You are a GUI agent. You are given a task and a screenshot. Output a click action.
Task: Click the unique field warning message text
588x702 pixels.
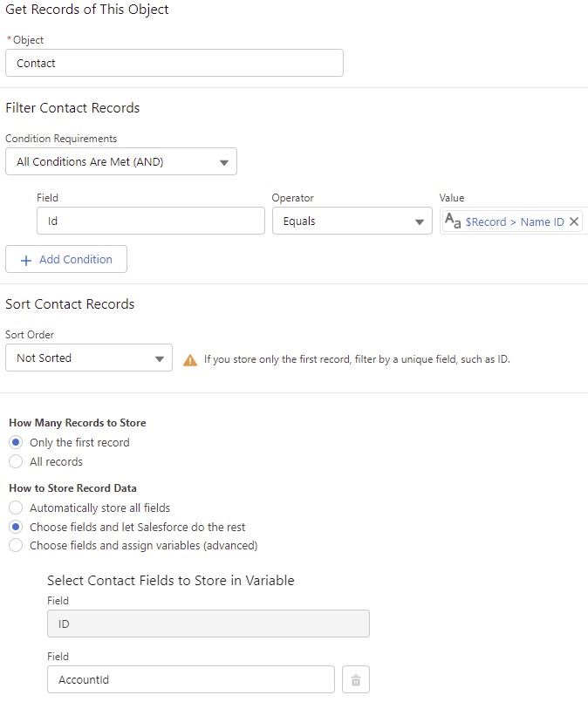tap(357, 359)
